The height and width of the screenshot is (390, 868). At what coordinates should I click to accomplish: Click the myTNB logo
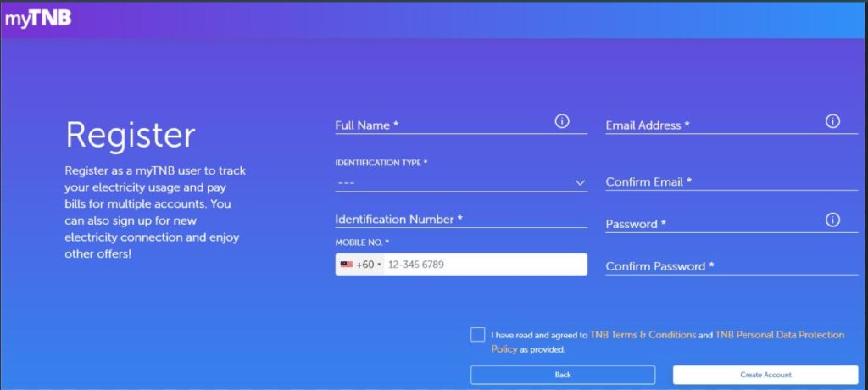click(38, 19)
